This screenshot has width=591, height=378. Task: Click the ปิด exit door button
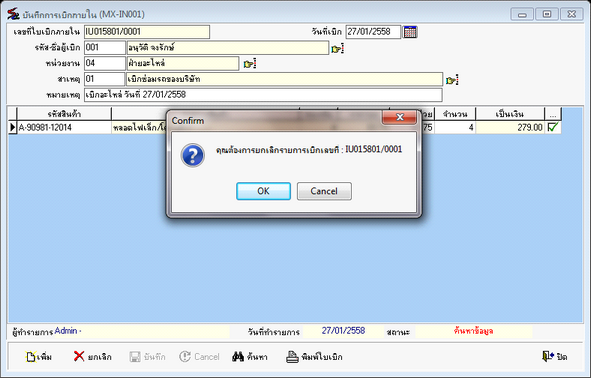tap(554, 356)
